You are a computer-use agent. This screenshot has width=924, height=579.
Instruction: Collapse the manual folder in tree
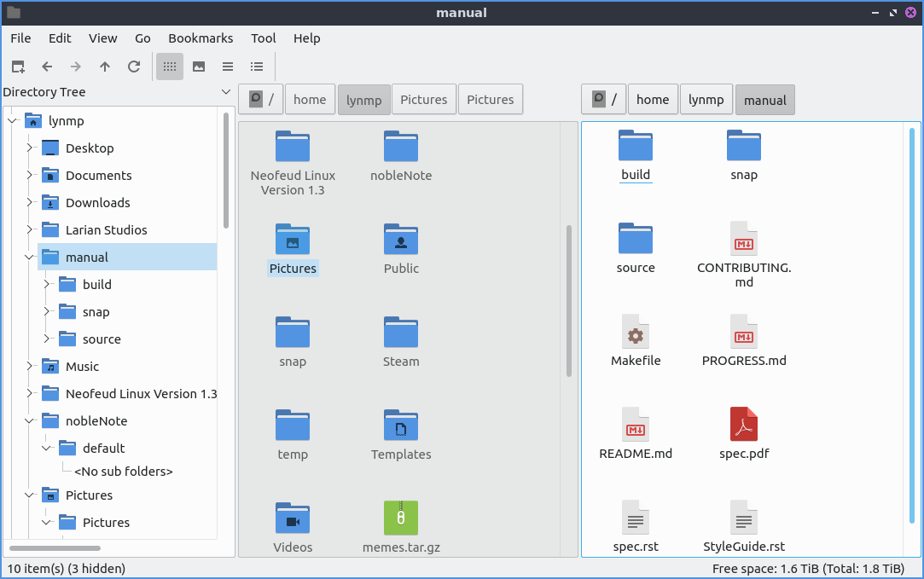point(29,258)
